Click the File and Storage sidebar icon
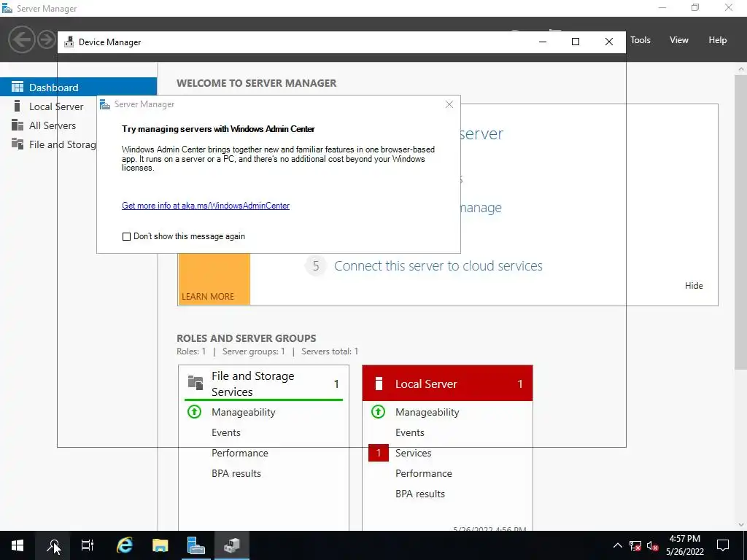This screenshot has width=747, height=560. click(x=18, y=144)
